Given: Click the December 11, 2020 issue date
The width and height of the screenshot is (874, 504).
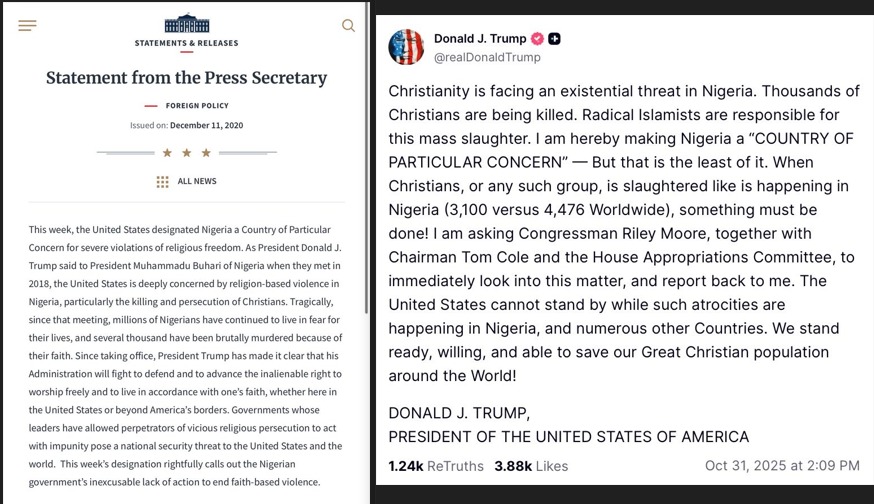Looking at the screenshot, I should coord(206,126).
